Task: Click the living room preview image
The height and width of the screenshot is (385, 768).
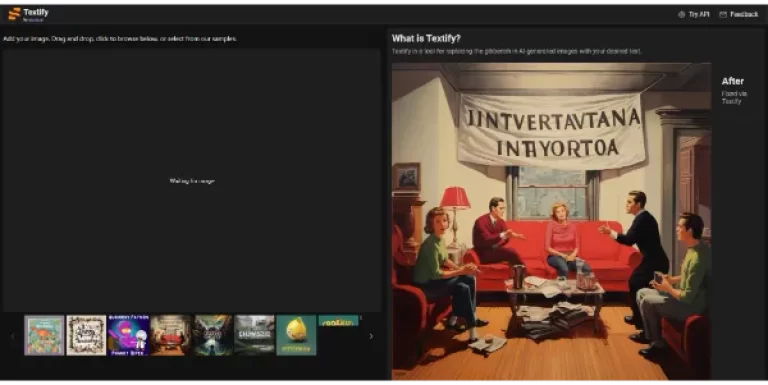Action: 552,221
